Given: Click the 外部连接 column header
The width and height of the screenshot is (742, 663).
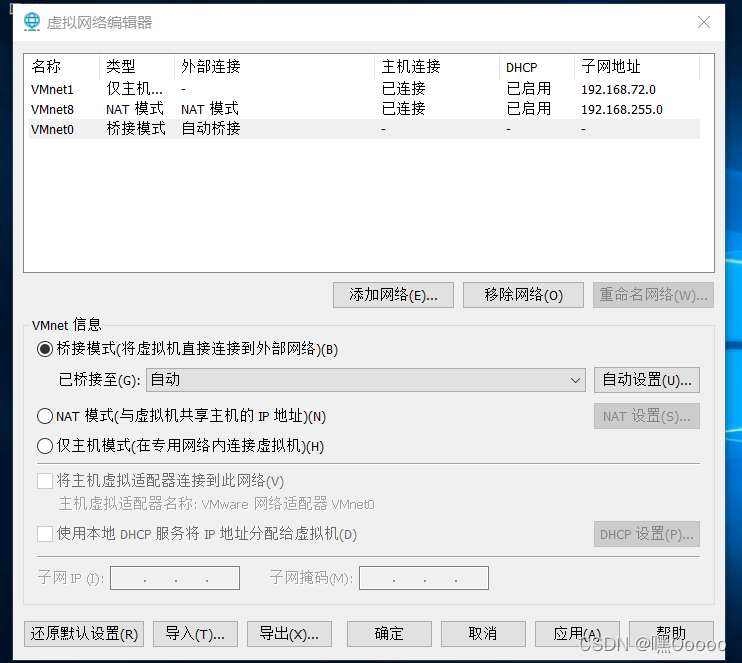Looking at the screenshot, I should click(x=274, y=67).
